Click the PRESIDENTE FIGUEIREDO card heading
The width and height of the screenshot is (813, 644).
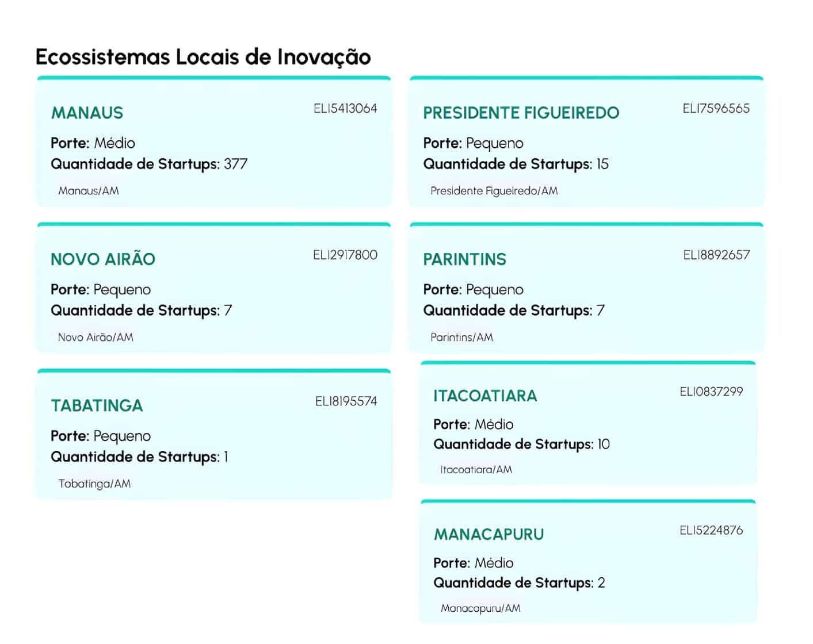coord(521,113)
